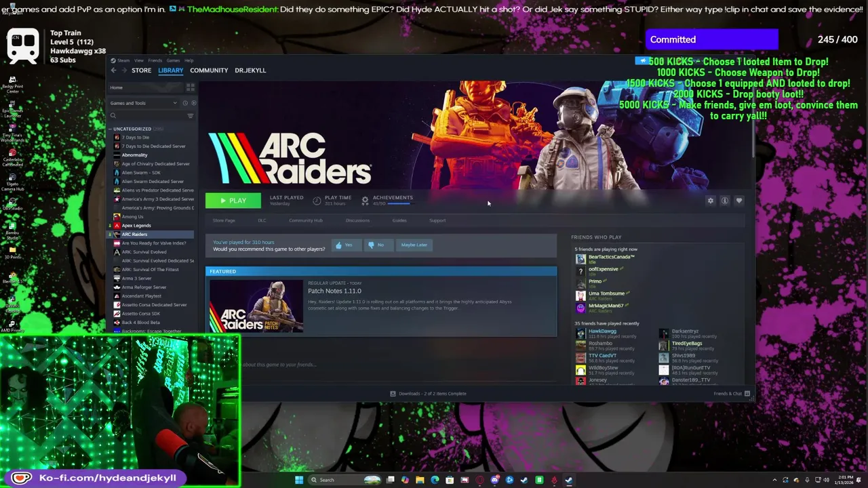Click friend Uma Tombsume in friends list

606,293
